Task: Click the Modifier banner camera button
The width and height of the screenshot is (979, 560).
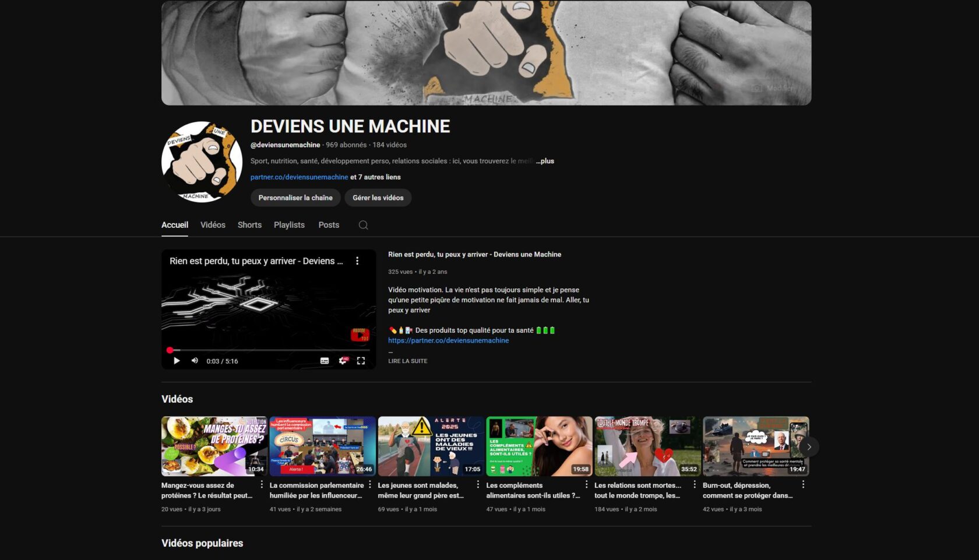Action: click(x=774, y=88)
